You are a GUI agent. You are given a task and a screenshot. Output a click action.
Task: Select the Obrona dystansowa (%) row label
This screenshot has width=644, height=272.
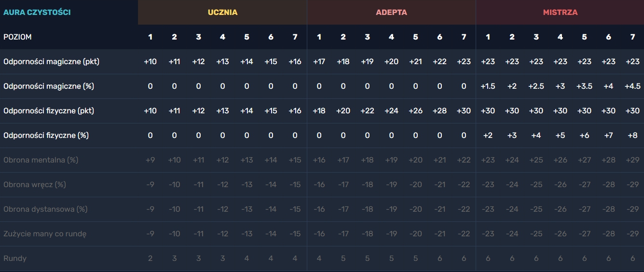pos(45,209)
